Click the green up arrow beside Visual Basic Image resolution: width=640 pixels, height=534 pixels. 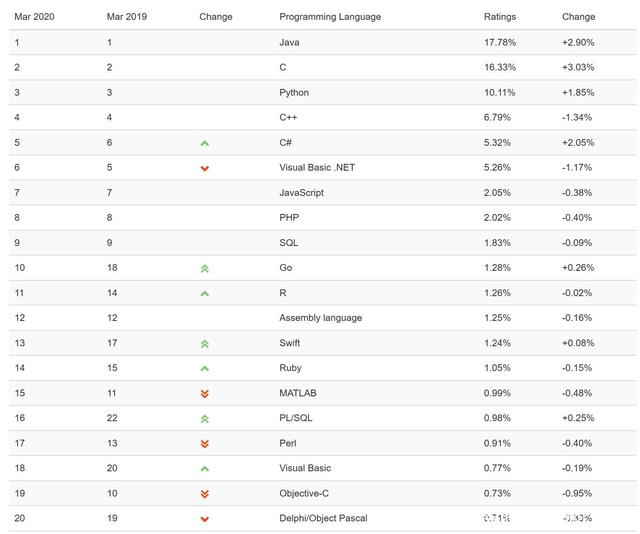pos(205,469)
